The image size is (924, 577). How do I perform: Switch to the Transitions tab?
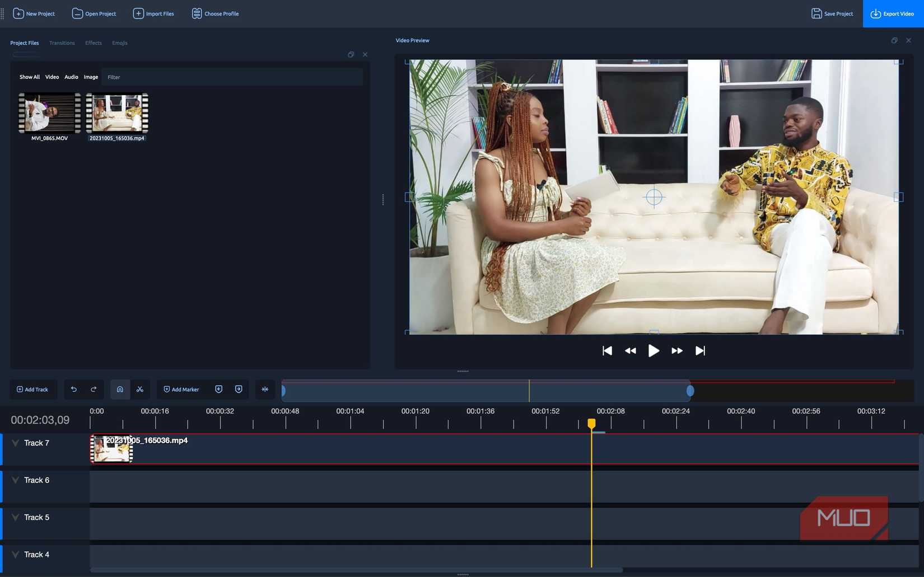tap(62, 43)
